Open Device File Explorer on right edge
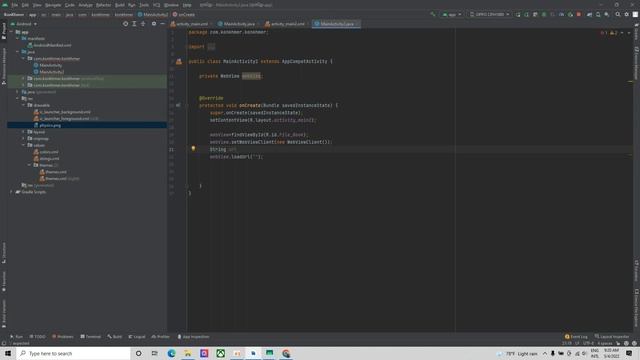 point(636,307)
